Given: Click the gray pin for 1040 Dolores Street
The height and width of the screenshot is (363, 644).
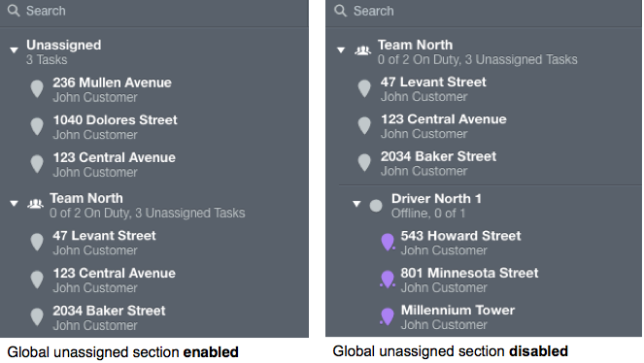Looking at the screenshot, I should tap(37, 126).
